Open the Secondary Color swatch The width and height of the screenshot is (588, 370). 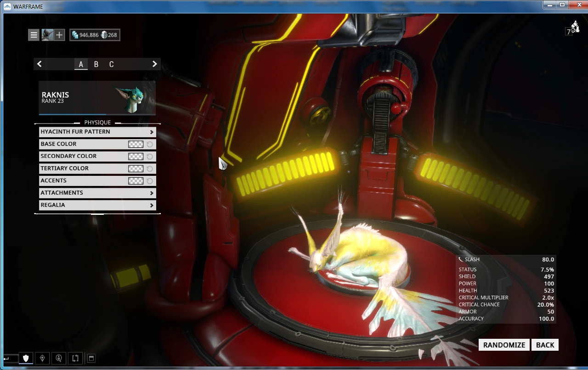point(136,157)
